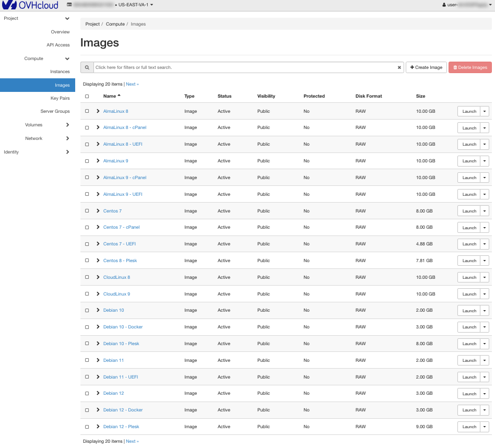Check the Debian 12 - Plesk checkbox

click(x=87, y=427)
